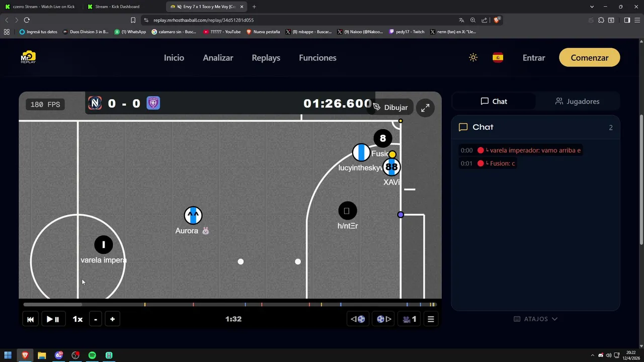Screen dimensions: 644x362
Task: Activate the Dibujar drawing tool
Action: [390, 108]
